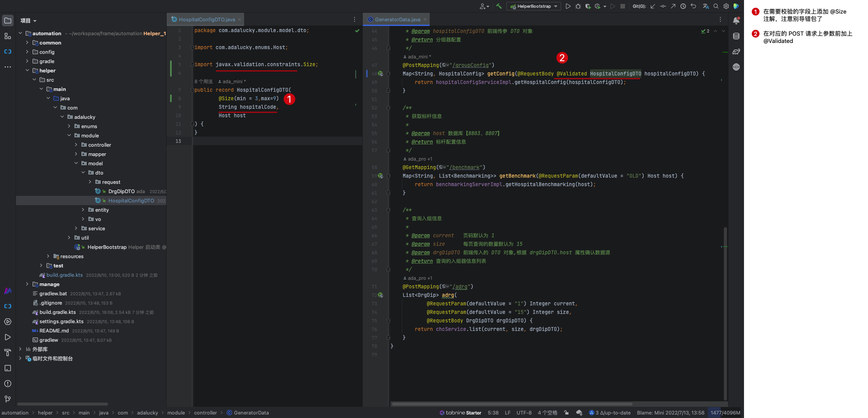Start debugging with the bug icon

tap(578, 6)
